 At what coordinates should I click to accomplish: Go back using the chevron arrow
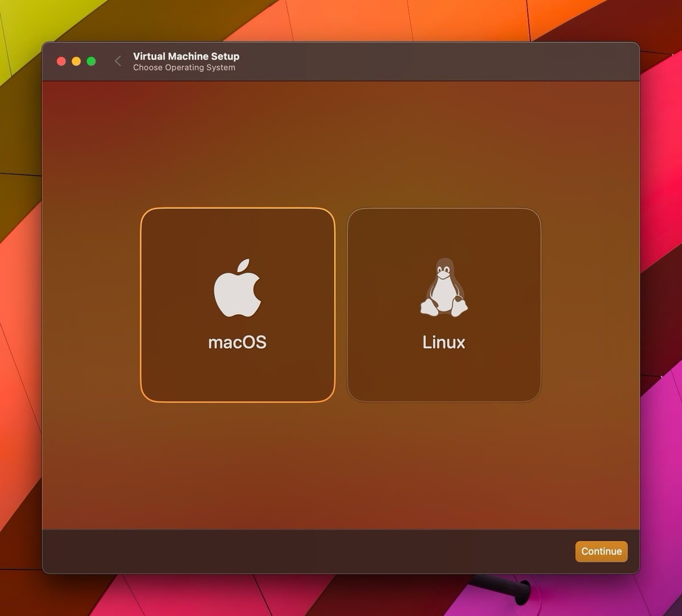pos(118,61)
